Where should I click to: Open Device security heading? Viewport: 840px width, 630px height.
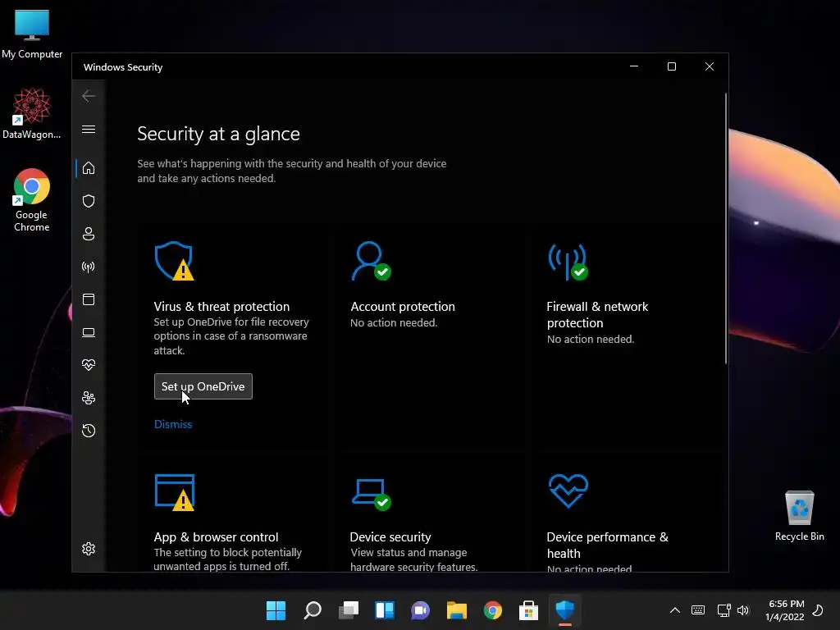(390, 536)
